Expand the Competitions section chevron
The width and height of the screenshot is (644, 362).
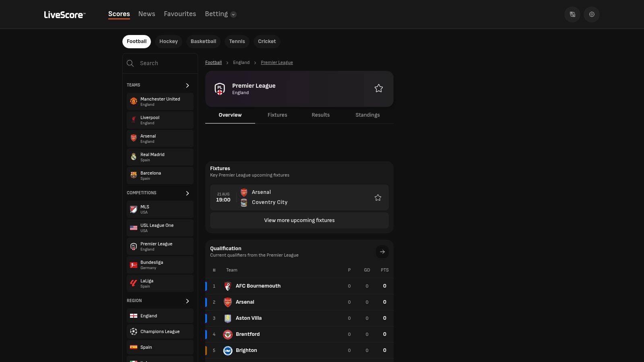point(188,193)
